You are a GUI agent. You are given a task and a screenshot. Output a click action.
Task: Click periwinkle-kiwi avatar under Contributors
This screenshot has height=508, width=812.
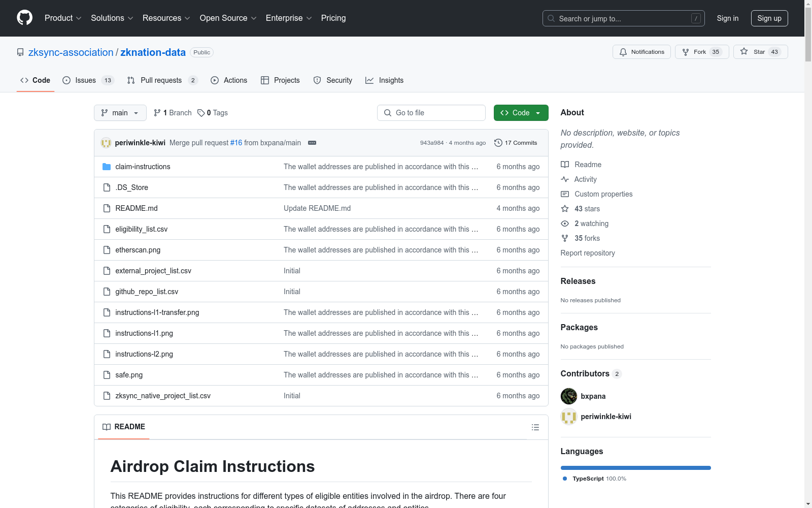[x=569, y=417]
